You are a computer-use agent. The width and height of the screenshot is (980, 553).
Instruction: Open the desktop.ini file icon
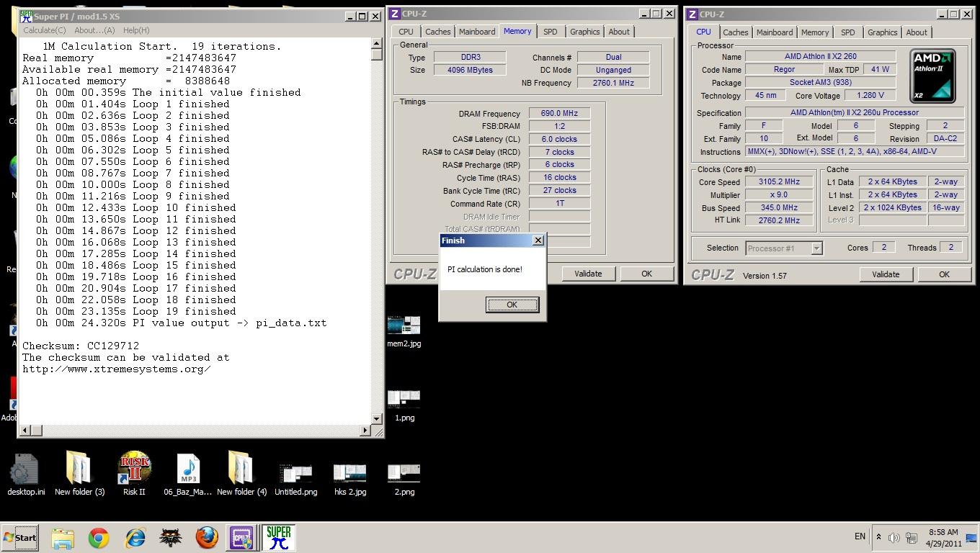tap(26, 474)
